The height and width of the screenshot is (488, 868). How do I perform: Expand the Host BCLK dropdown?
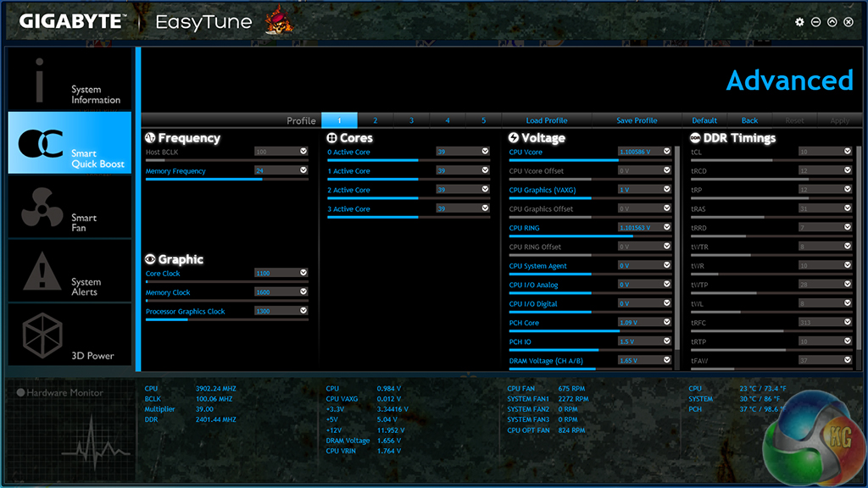pyautogui.click(x=303, y=151)
